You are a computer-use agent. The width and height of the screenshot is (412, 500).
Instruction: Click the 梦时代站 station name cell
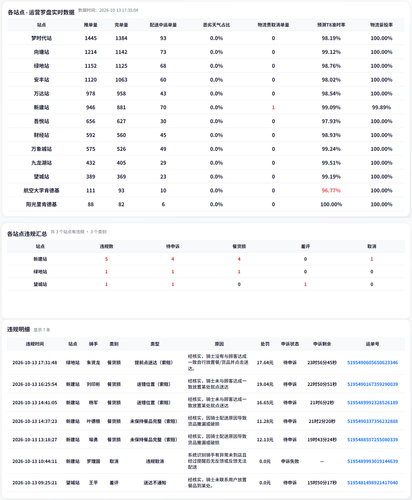41,38
